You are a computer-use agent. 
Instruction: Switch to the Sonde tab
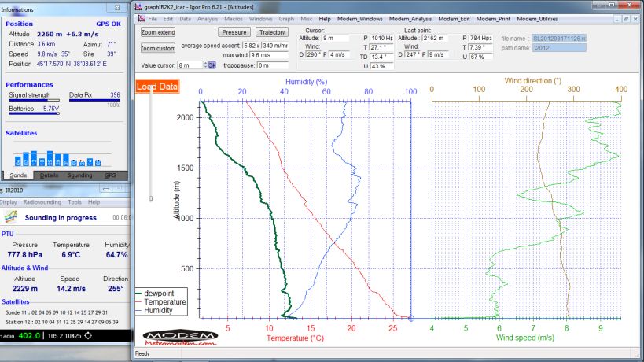(18, 175)
